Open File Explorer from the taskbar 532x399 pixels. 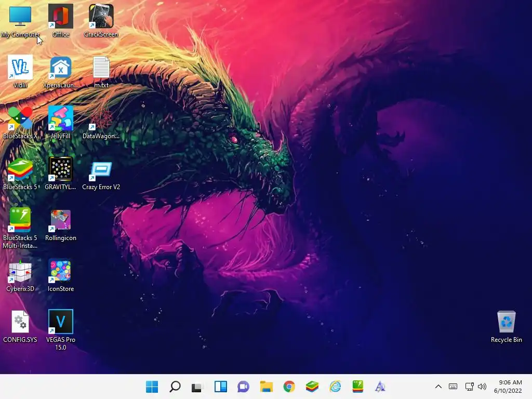tap(267, 387)
